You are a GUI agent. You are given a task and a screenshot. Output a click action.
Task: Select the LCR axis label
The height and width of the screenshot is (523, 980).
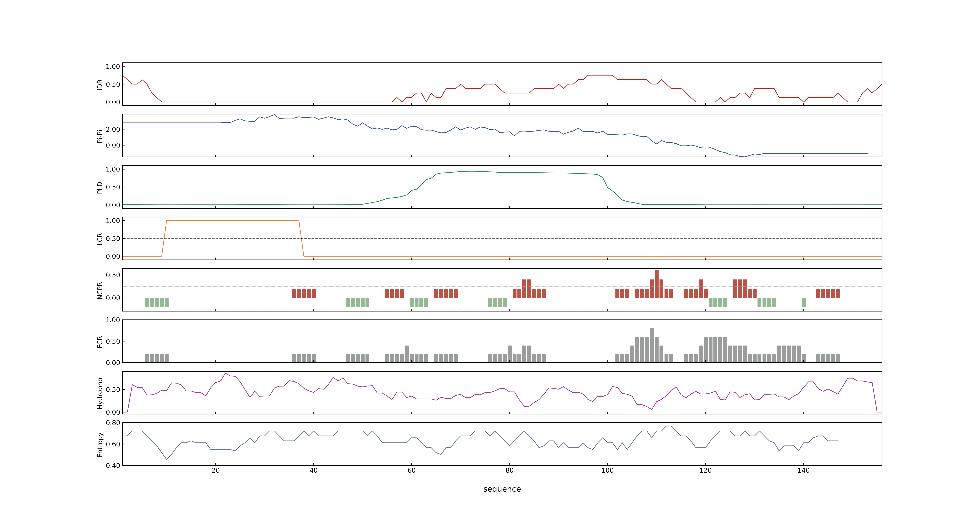(x=100, y=239)
